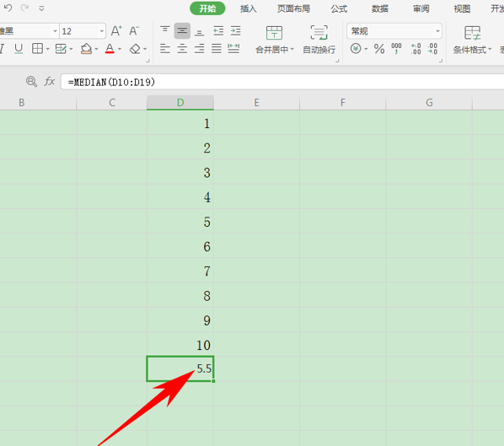This screenshot has height=446, width=504.
Task: Switch to the 公式 tab
Action: click(339, 8)
